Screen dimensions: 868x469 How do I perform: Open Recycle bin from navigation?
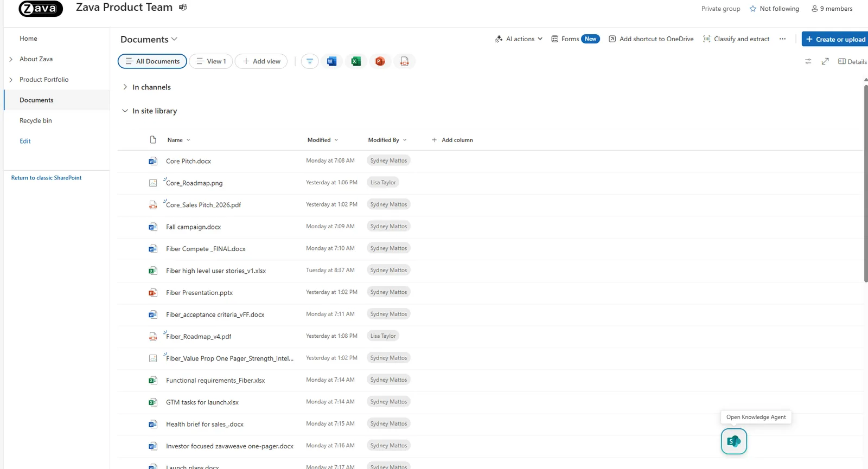coord(36,121)
